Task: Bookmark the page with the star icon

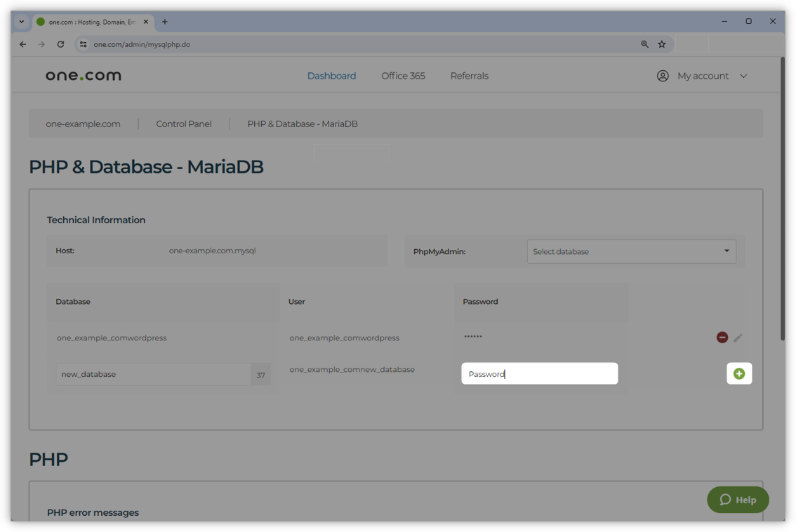Action: (661, 44)
